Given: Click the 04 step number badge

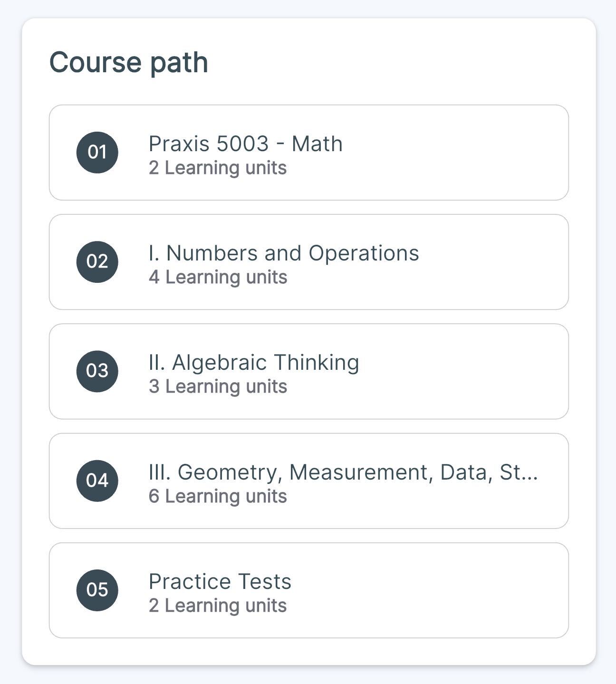Looking at the screenshot, I should pos(97,481).
